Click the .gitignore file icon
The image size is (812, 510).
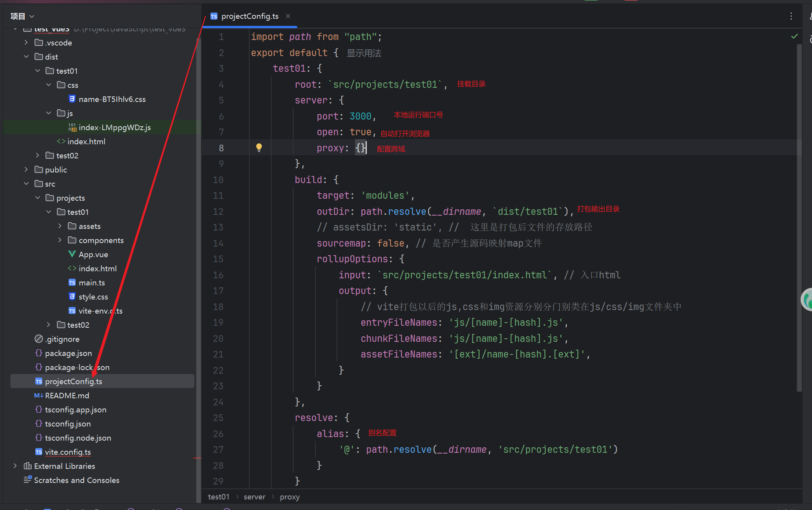click(x=38, y=339)
